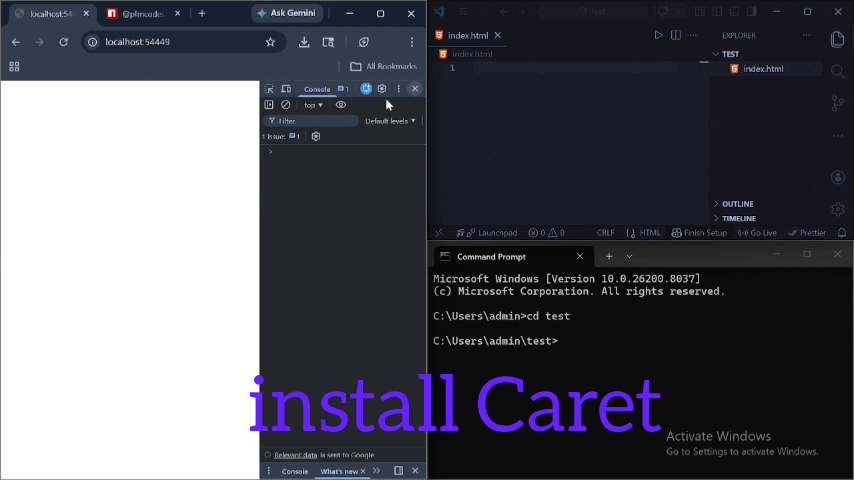Click the Run Code play icon in VS Code
This screenshot has width=854, height=480.
coord(658,35)
